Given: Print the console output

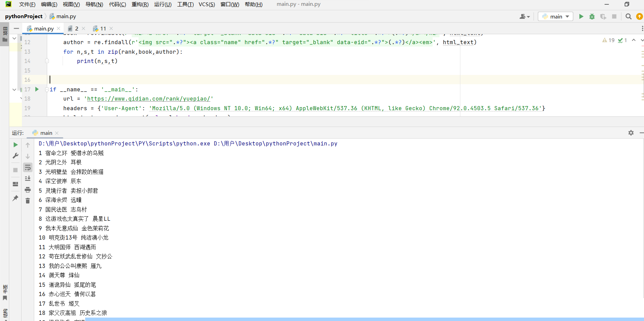Looking at the screenshot, I should (x=28, y=190).
